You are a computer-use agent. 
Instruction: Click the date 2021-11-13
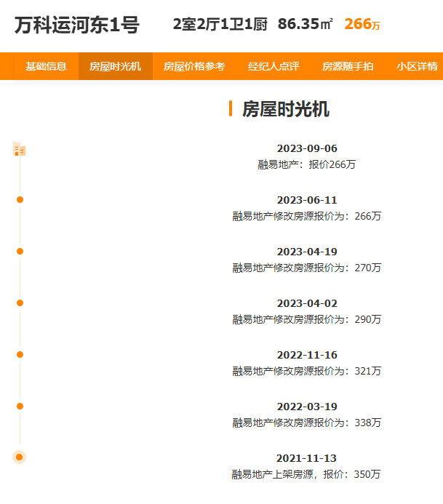(x=306, y=458)
